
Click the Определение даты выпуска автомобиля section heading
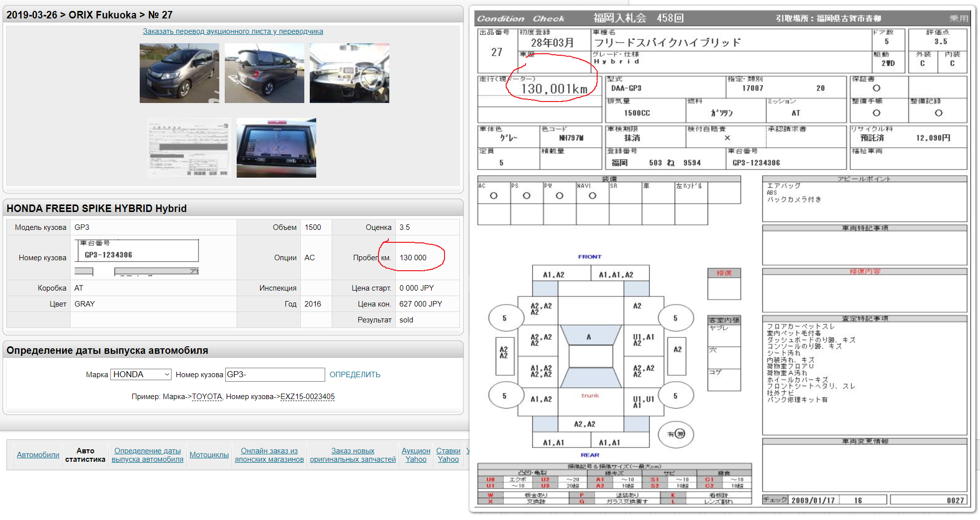(107, 350)
